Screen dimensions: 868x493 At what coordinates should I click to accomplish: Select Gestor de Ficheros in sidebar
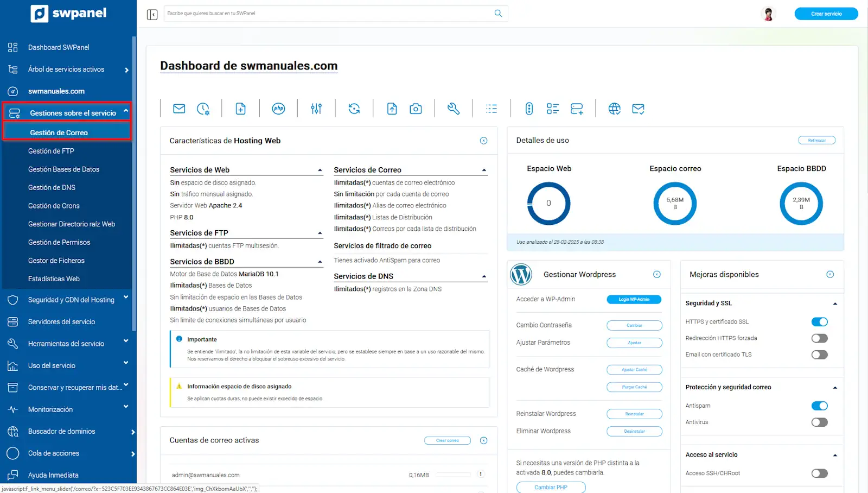56,261
